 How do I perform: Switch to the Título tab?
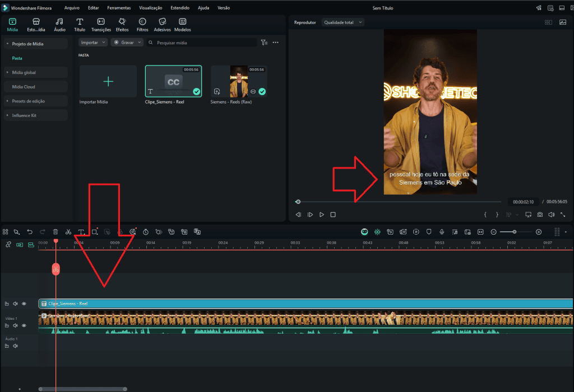click(x=80, y=25)
